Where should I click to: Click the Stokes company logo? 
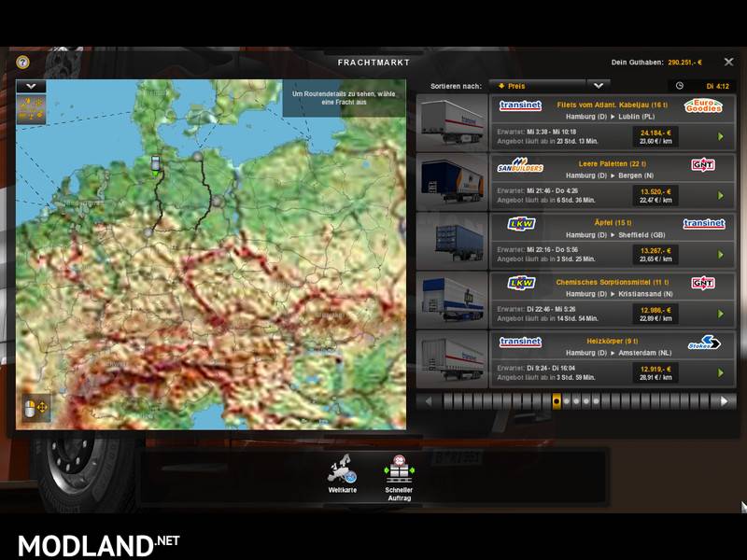pyautogui.click(x=704, y=343)
